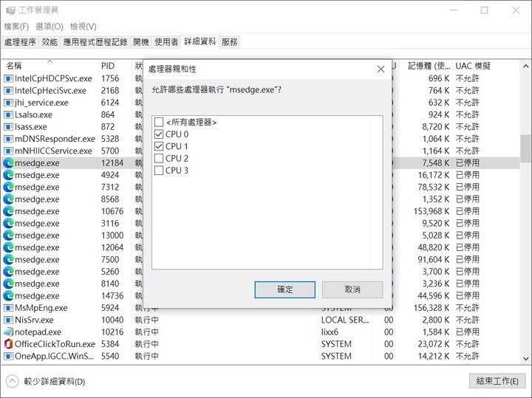Close the 處理器親和性 dialog
Screen dimensions: 532x398
pyautogui.click(x=381, y=69)
